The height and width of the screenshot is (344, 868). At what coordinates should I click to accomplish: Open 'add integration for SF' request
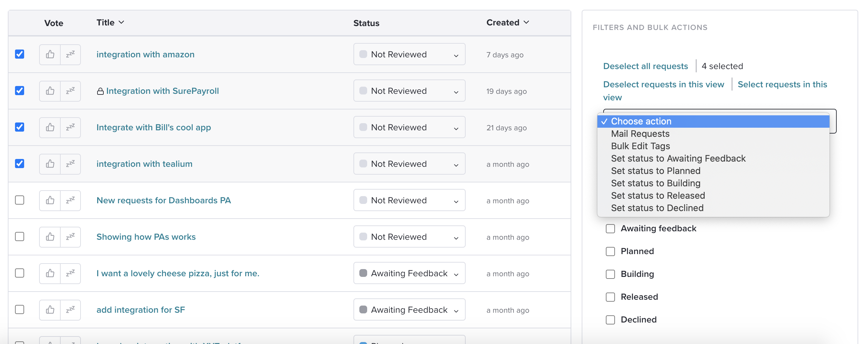[141, 310]
